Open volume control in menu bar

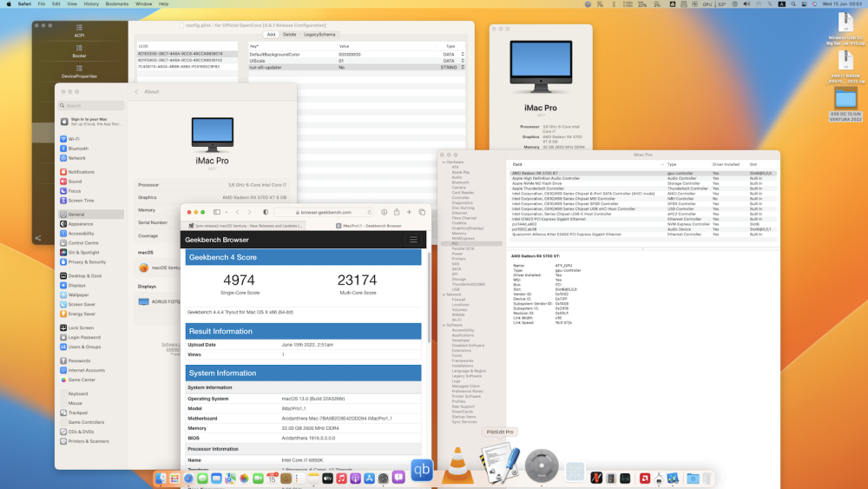click(746, 3)
